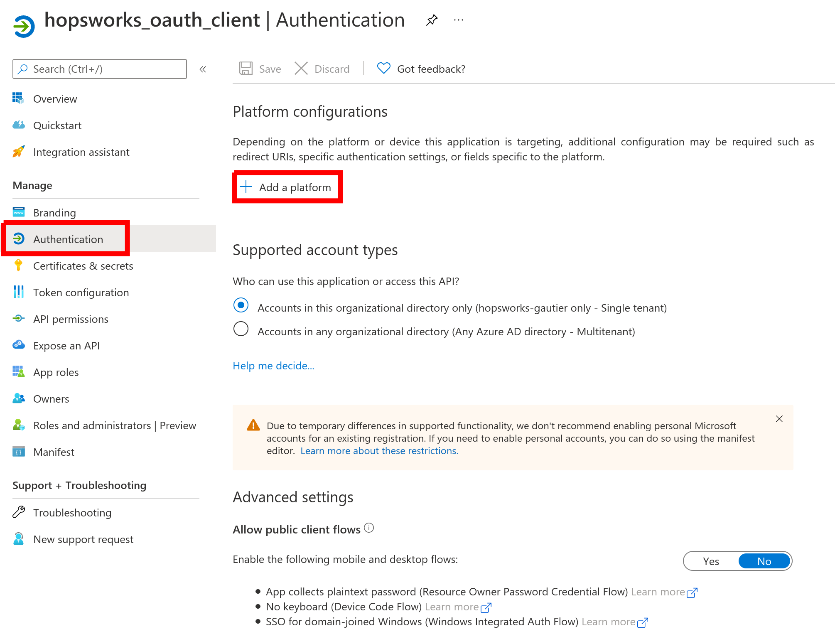The width and height of the screenshot is (835, 644).
Task: Open Certificates & secrets in the menu
Action: tap(83, 266)
